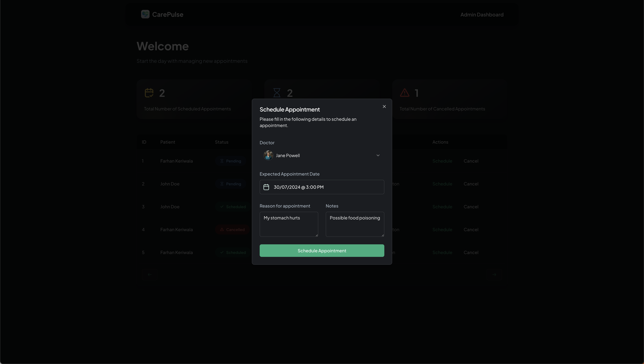Click the Welcome heading
Image resolution: width=644 pixels, height=364 pixels.
click(163, 46)
